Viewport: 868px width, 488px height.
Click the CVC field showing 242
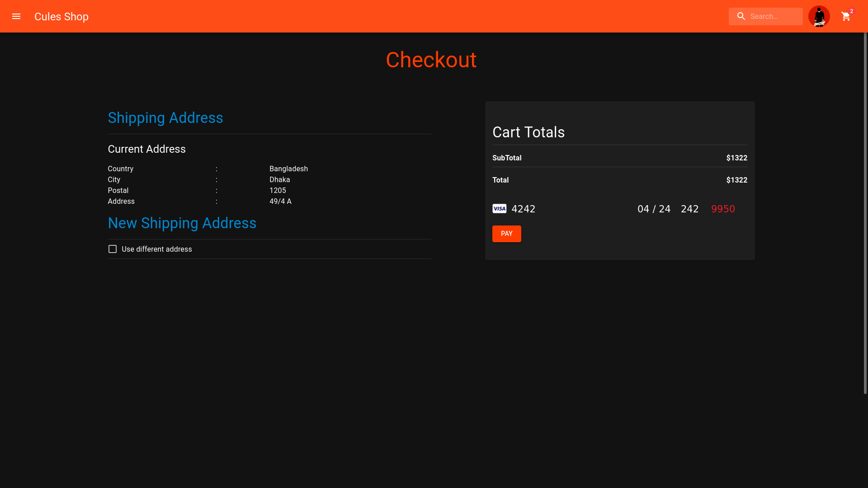pos(689,209)
